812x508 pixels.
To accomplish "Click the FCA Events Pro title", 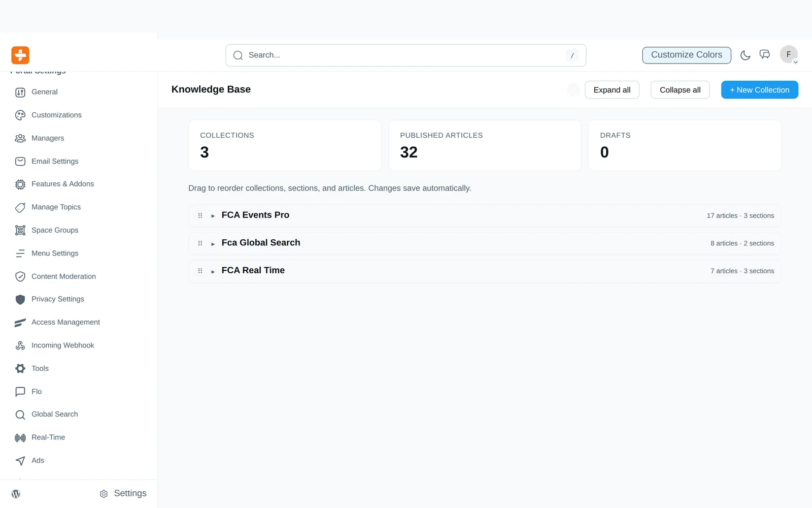I will tap(255, 215).
